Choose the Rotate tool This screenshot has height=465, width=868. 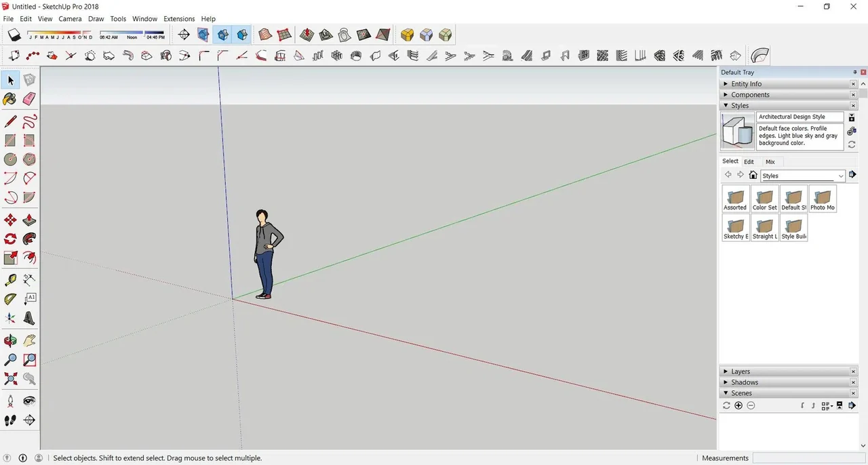(x=10, y=239)
